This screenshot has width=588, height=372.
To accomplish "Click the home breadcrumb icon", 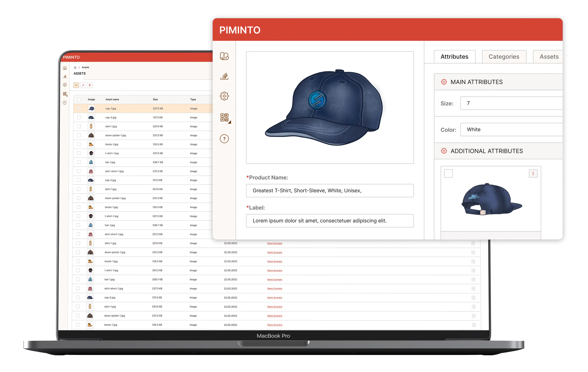I will [75, 67].
